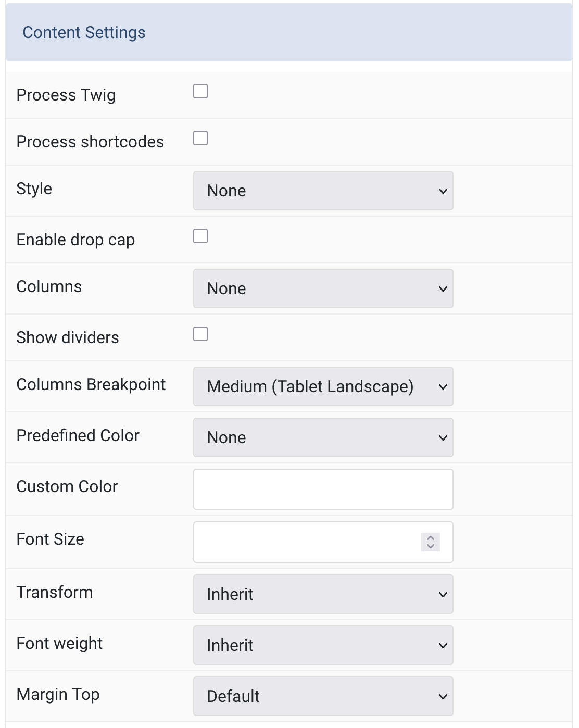579x728 pixels.
Task: Check the Show dividers option
Action: pyautogui.click(x=200, y=334)
